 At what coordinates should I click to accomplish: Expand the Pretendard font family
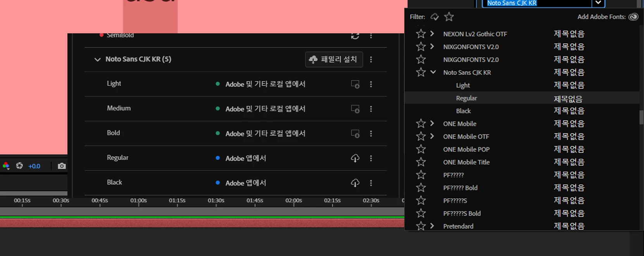tap(432, 226)
